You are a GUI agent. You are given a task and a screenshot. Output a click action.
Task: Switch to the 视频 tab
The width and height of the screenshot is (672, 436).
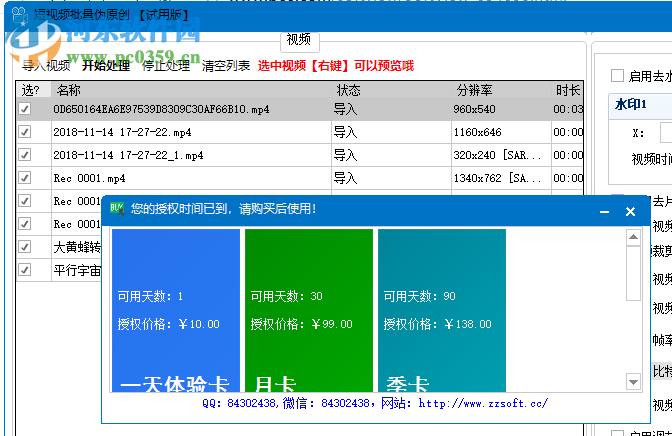click(299, 40)
